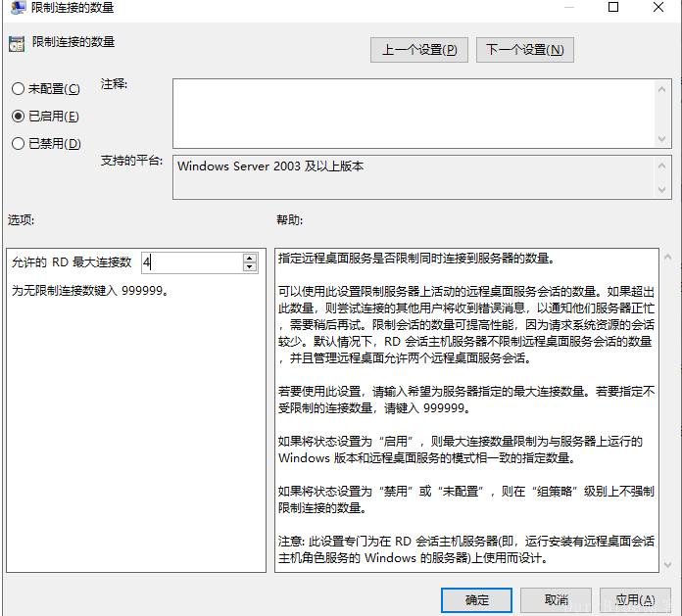Click the label '允许的 RD 最大连接数'

[72, 262]
